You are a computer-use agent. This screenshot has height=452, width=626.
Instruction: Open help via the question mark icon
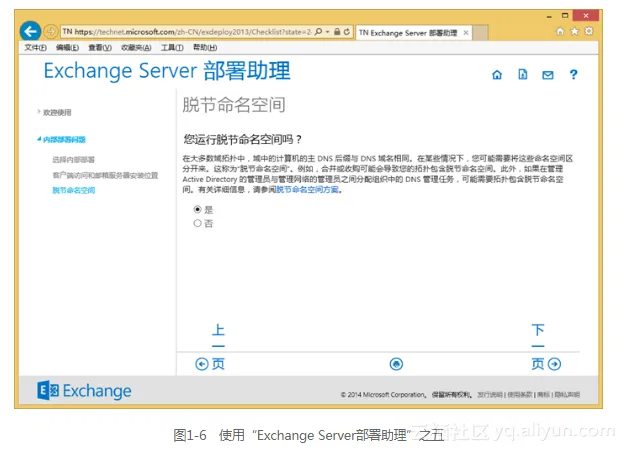click(573, 75)
